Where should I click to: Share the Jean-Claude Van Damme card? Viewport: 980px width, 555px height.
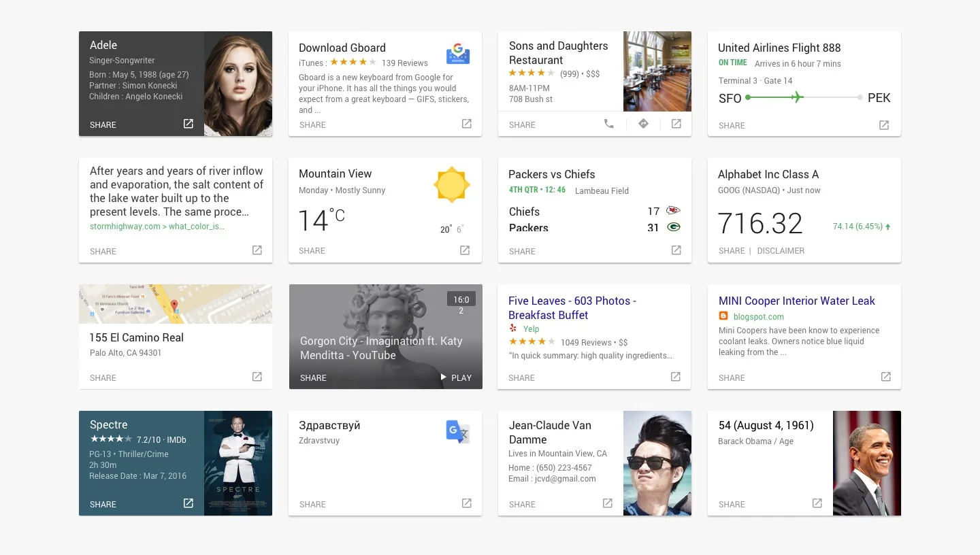[522, 505]
